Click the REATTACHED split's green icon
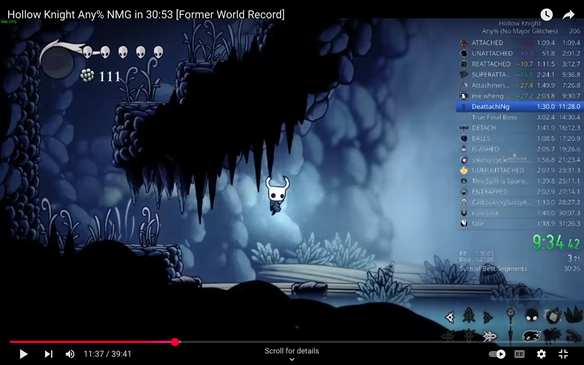Screen dimensions: 584x365 click(464, 64)
